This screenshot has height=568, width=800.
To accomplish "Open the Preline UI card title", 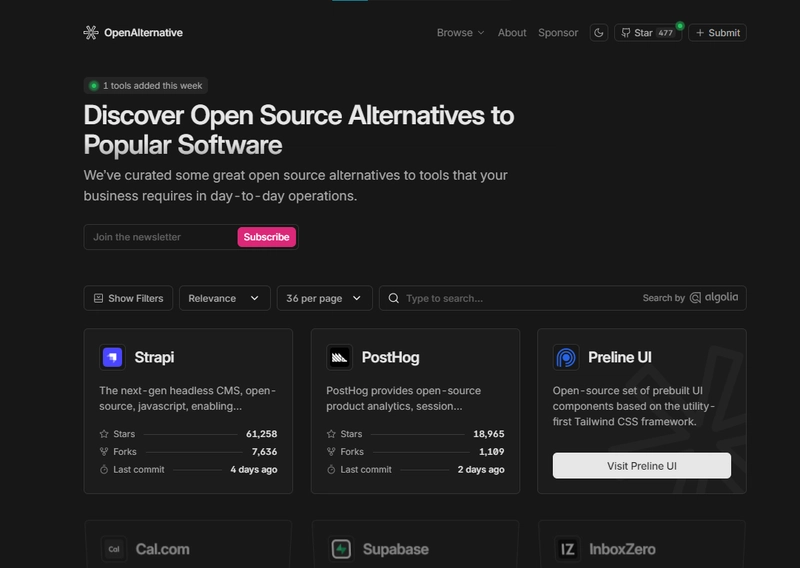I will point(620,357).
